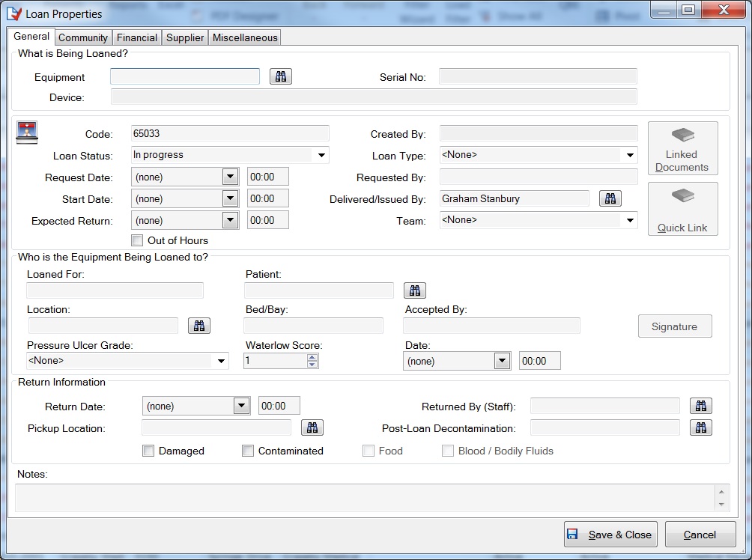Click the Pickup Location field
This screenshot has height=560, width=752.
click(216, 427)
